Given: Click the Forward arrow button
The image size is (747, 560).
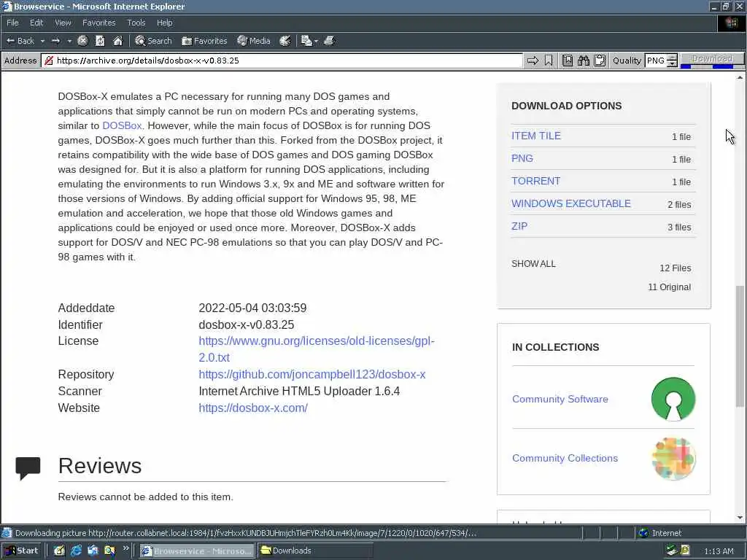Looking at the screenshot, I should click(55, 41).
